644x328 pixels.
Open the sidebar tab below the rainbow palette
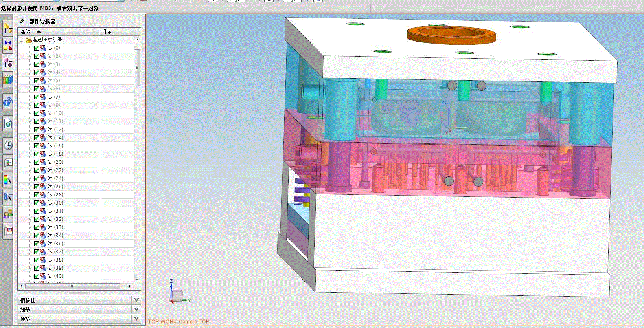click(8, 197)
